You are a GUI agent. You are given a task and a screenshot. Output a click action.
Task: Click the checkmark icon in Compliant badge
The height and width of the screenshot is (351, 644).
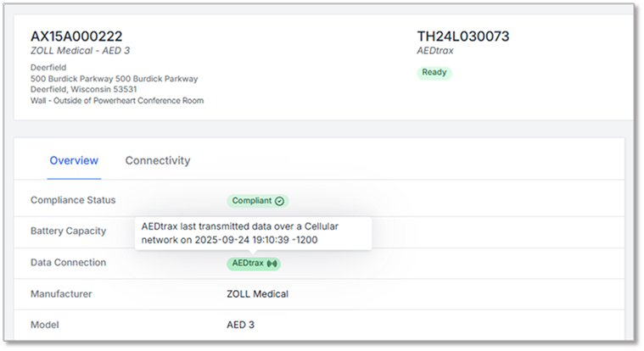pos(281,201)
